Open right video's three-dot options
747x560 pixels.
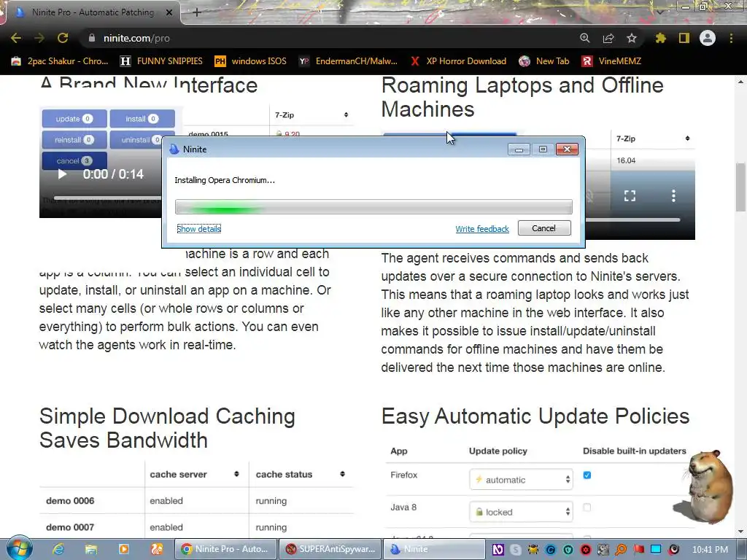(673, 195)
